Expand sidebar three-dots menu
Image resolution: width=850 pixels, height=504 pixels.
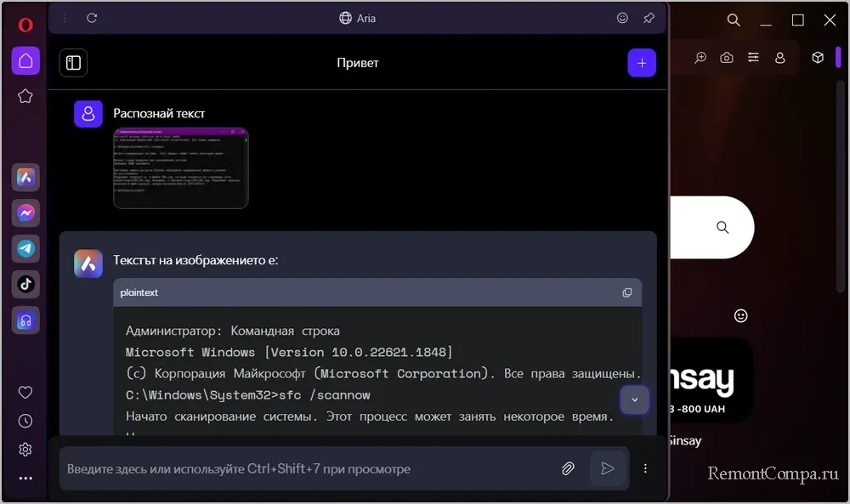point(25,479)
